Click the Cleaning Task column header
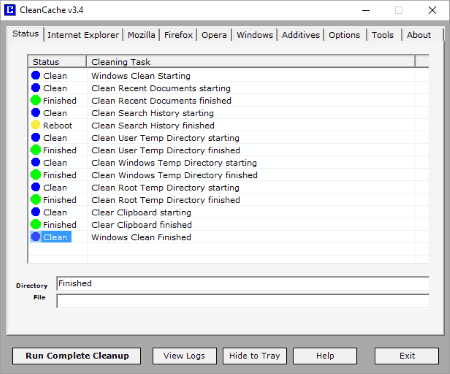Screen dimensions: 450x374 coord(251,62)
